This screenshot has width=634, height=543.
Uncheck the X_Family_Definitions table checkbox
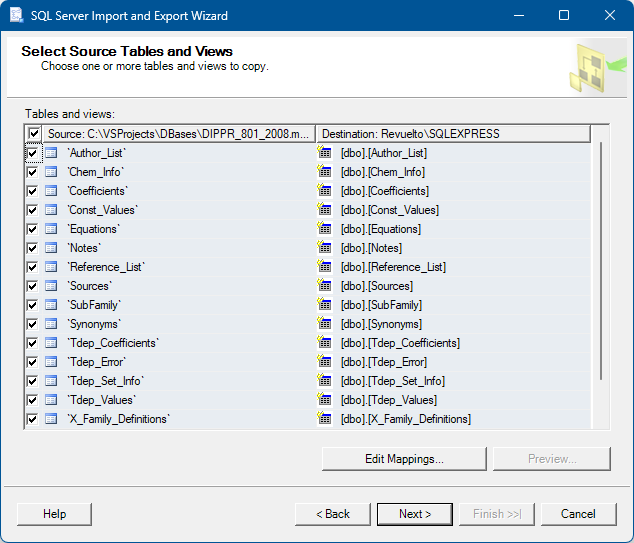pos(32,419)
